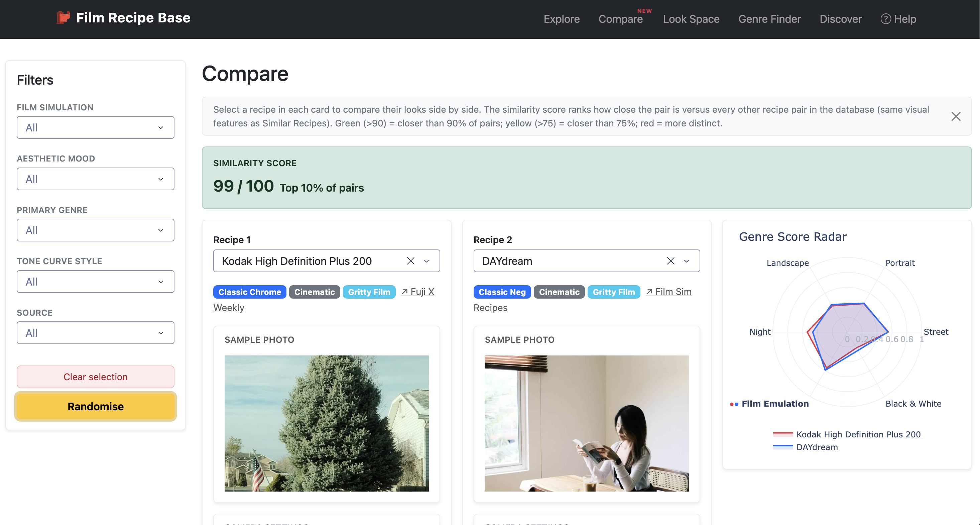
Task: Expand the Recipe 2 dropdown chevron
Action: tap(686, 261)
